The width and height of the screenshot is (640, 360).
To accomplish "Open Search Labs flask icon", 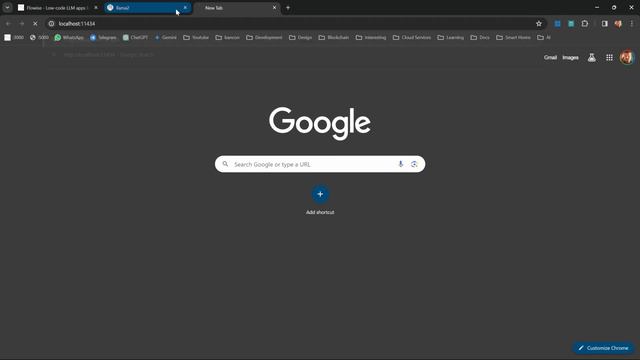I will point(591,58).
